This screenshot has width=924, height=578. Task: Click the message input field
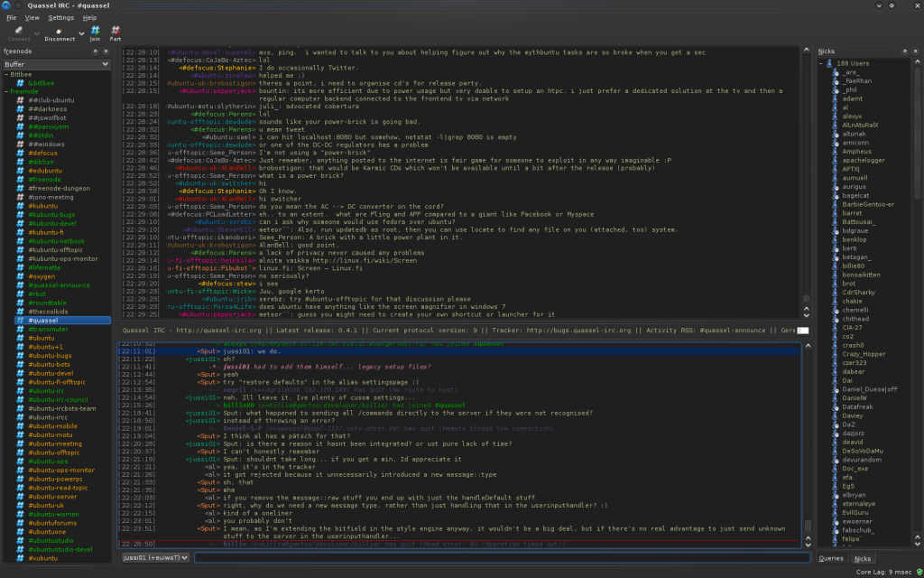coord(501,557)
